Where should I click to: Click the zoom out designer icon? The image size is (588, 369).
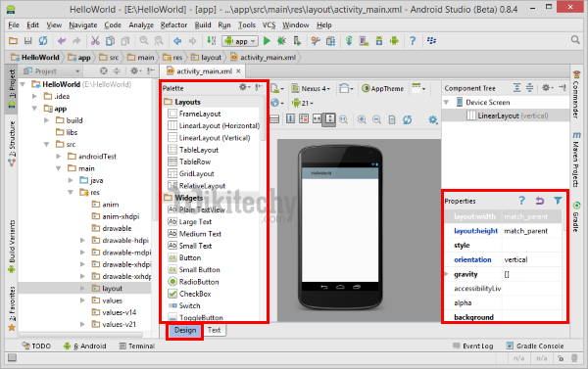click(x=377, y=119)
